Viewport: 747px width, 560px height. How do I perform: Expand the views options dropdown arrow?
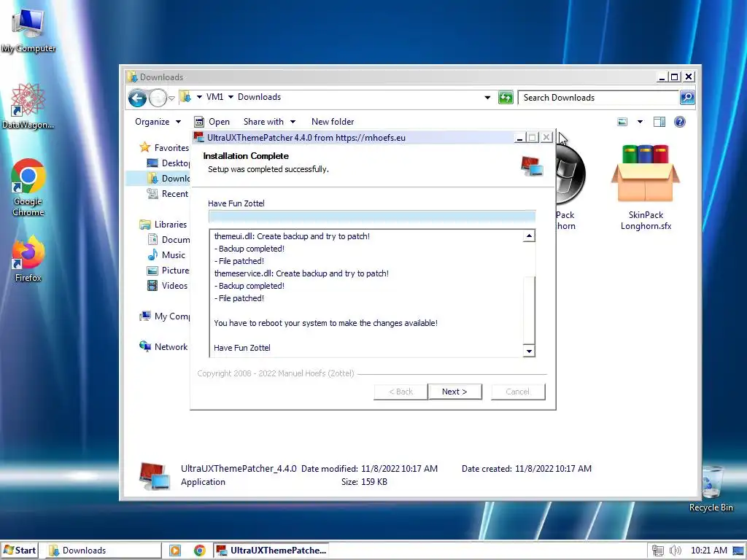pos(640,122)
